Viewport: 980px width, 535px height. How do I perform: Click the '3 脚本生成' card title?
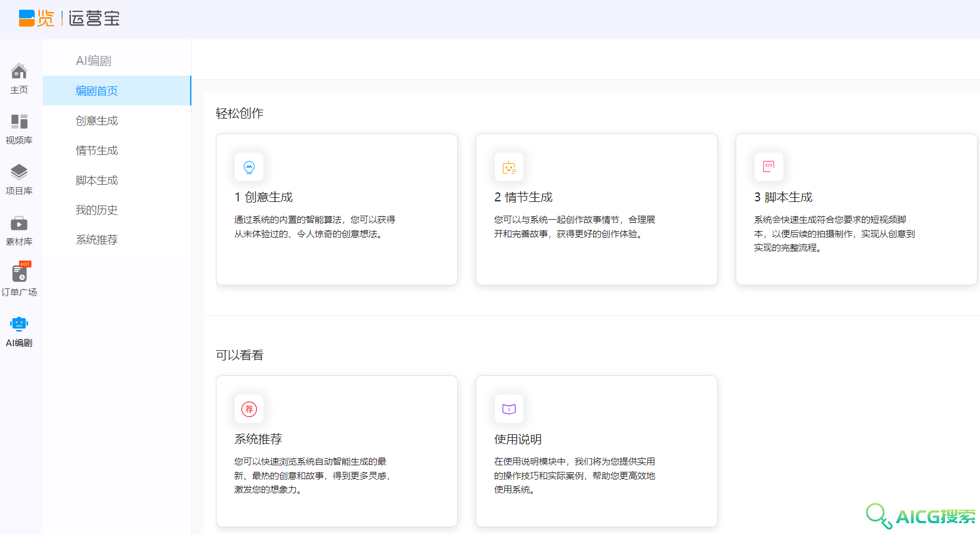pyautogui.click(x=783, y=197)
